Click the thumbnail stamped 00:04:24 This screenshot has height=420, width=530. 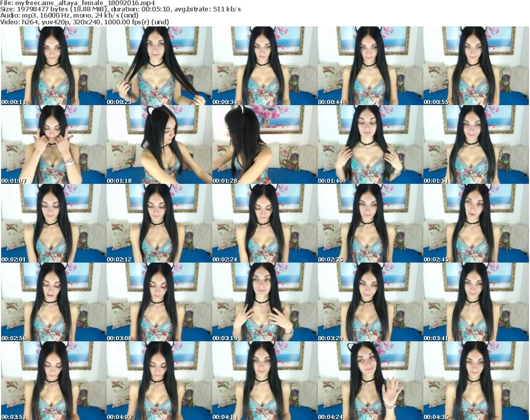click(371, 381)
